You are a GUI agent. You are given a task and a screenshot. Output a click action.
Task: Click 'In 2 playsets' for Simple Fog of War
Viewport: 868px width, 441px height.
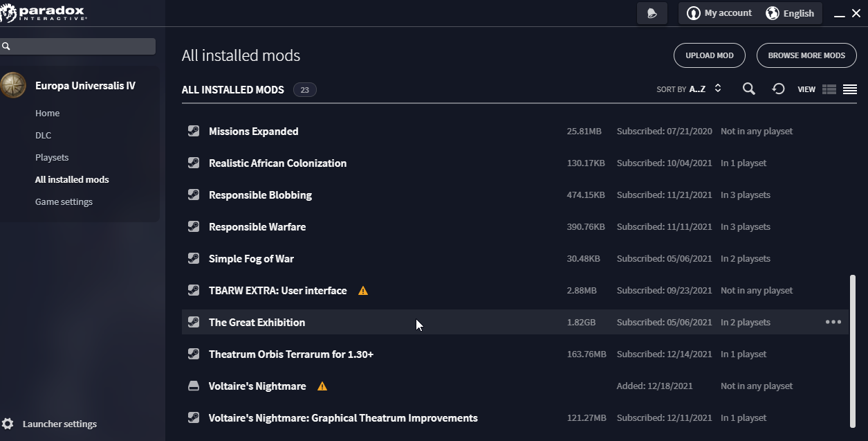pyautogui.click(x=746, y=258)
